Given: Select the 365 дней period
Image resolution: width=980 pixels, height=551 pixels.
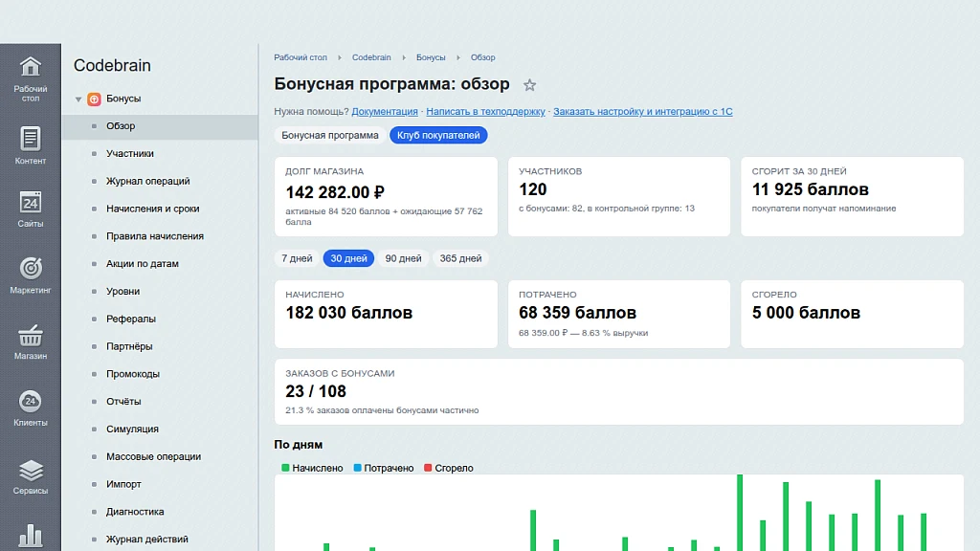Looking at the screenshot, I should (460, 258).
